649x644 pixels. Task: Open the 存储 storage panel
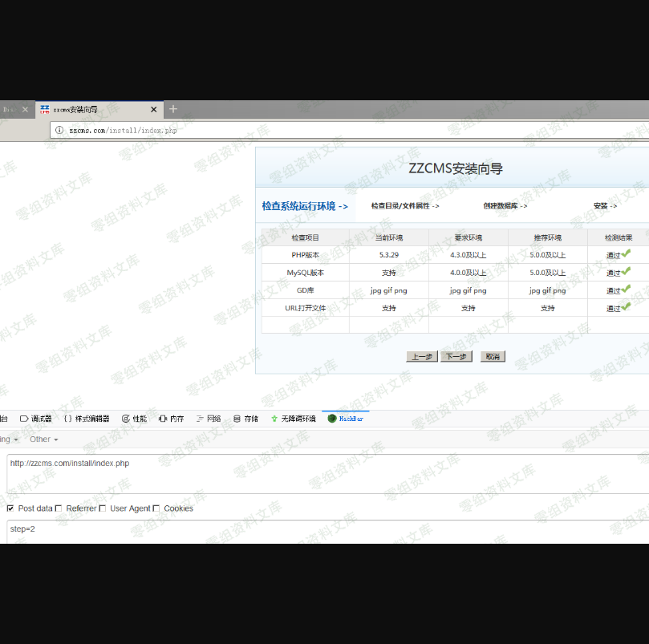[x=246, y=419]
